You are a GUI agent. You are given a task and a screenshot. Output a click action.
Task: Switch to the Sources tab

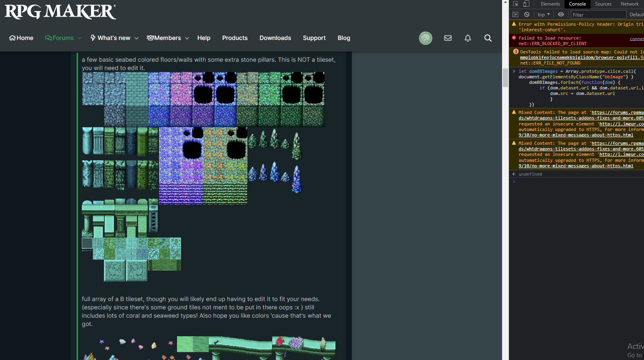tap(603, 4)
